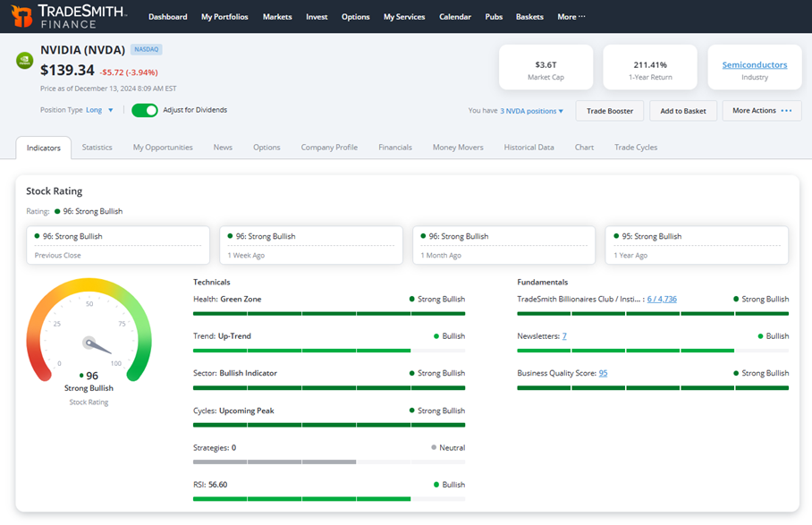Click the NVIDIA company logo icon

(24, 60)
